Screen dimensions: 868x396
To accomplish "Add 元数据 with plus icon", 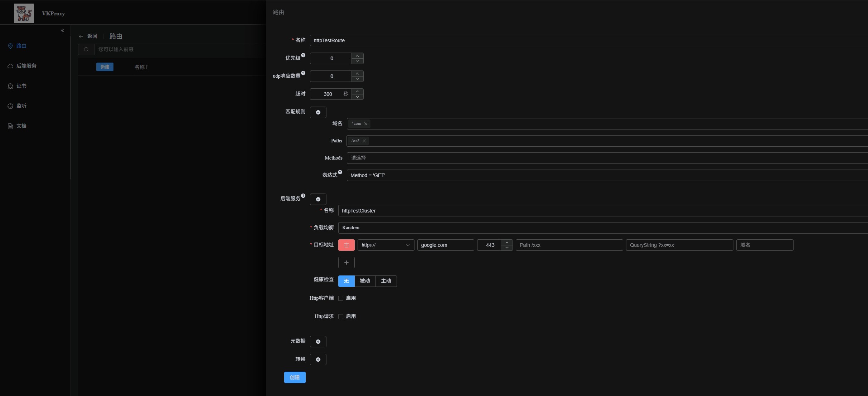I will click(318, 342).
